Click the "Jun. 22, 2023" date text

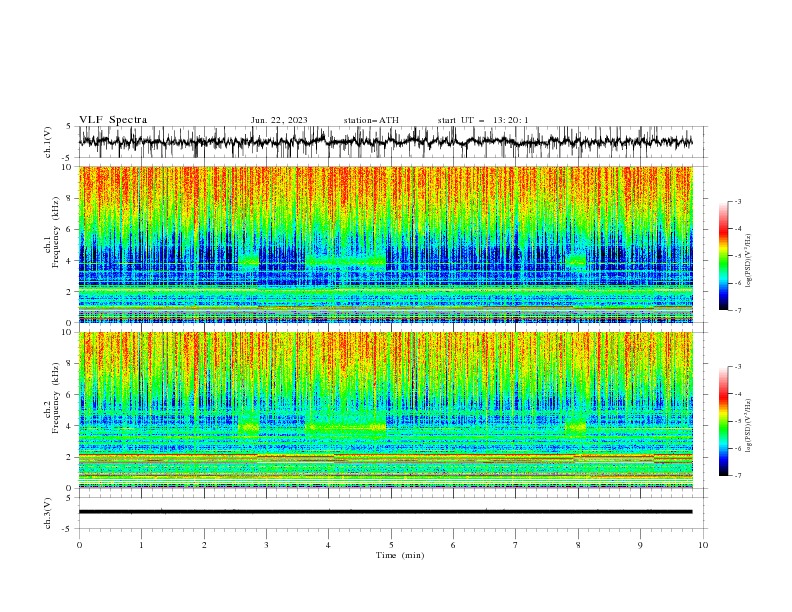279,120
